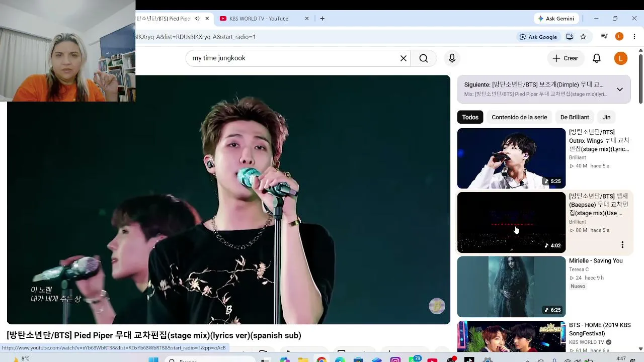Screen dimensions: 644x362
Task: Click the YouTube search magnifier button
Action: coord(424,58)
